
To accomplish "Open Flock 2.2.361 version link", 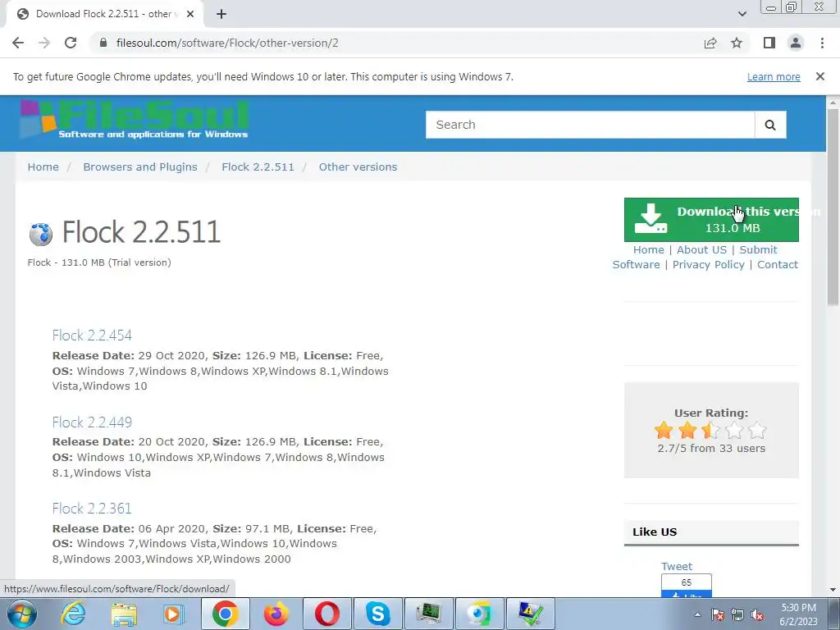I will pyautogui.click(x=92, y=509).
